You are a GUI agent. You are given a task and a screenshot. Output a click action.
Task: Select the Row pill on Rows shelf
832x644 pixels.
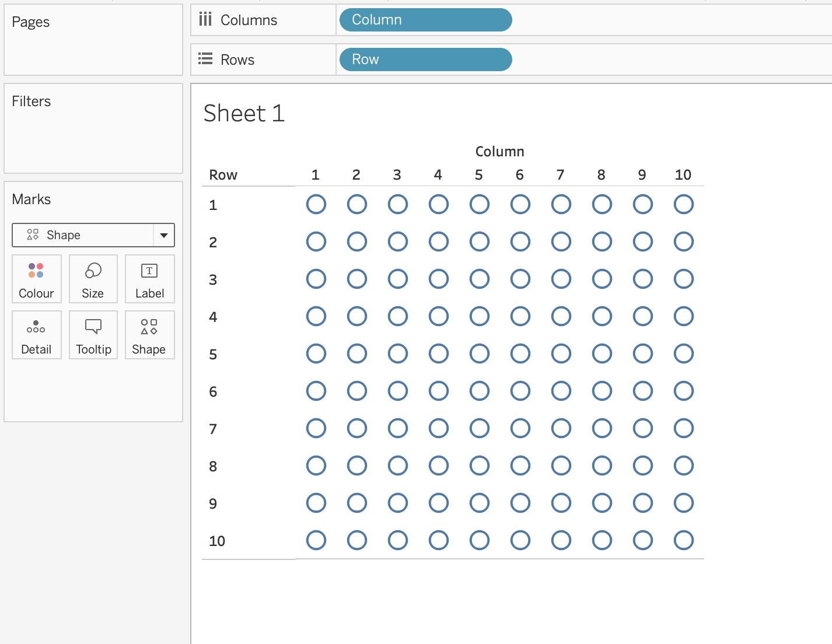425,60
